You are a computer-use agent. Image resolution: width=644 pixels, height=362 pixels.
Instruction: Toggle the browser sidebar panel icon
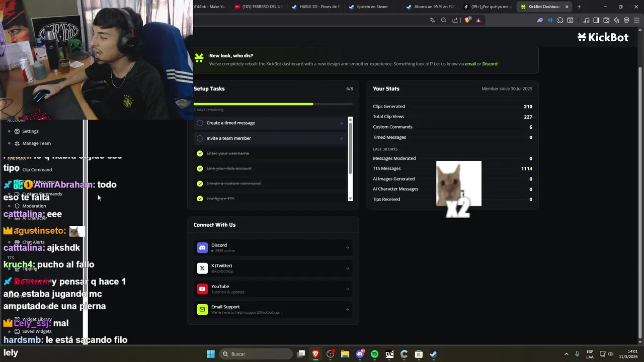pos(596,20)
